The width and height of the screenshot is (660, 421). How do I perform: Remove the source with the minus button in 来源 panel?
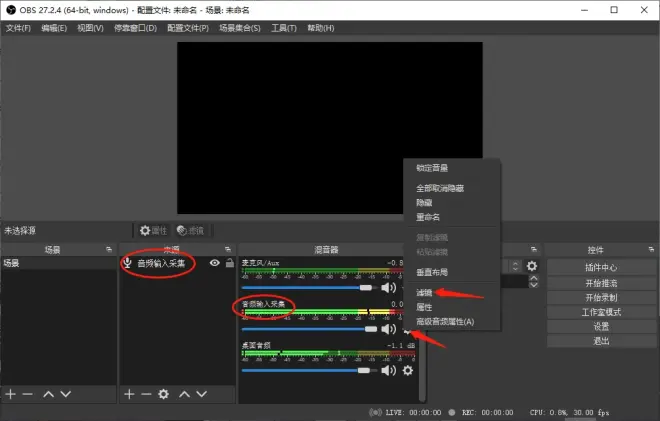click(x=146, y=394)
